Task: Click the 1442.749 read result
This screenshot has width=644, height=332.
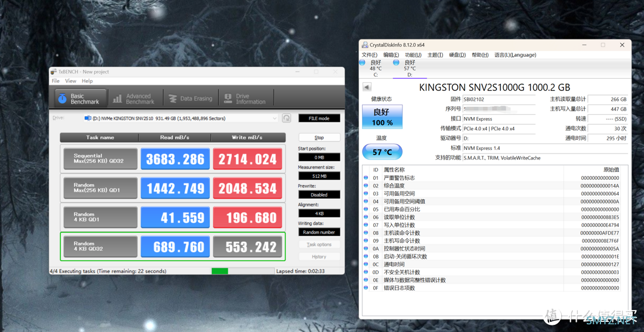Action: click(175, 188)
